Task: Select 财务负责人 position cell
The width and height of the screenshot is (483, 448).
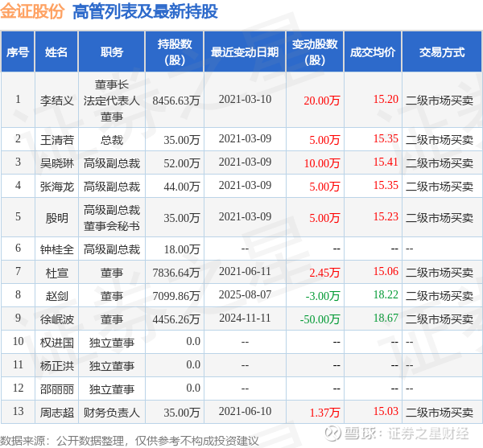Action: point(112,413)
